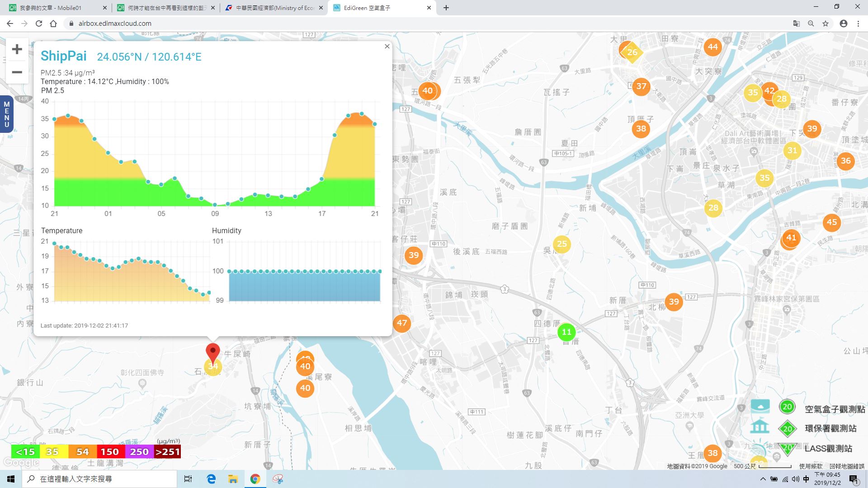
Task: Select the orange 47 air quality marker
Action: pyautogui.click(x=402, y=323)
